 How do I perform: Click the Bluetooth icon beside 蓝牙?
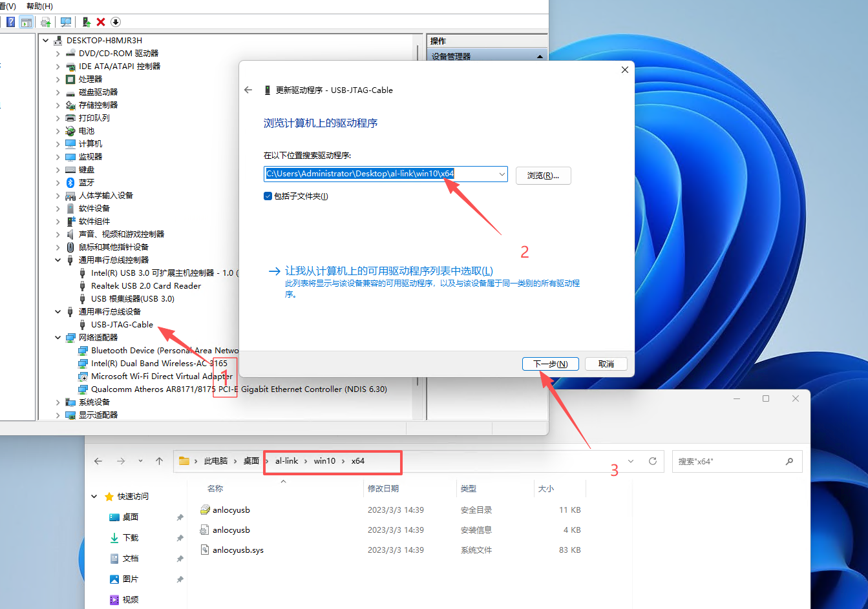click(70, 183)
